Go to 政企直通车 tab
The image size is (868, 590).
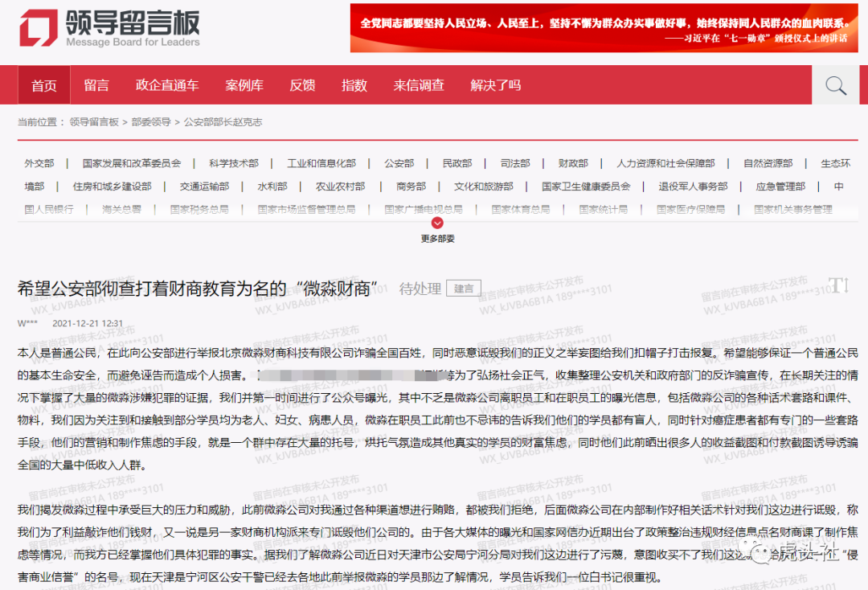[167, 85]
